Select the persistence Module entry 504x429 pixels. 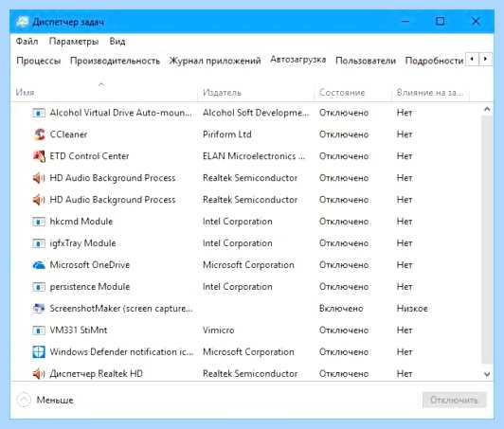[x=90, y=287]
